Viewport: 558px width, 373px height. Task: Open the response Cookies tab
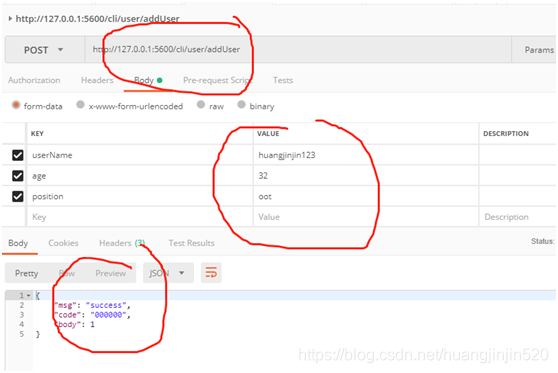[x=63, y=243]
